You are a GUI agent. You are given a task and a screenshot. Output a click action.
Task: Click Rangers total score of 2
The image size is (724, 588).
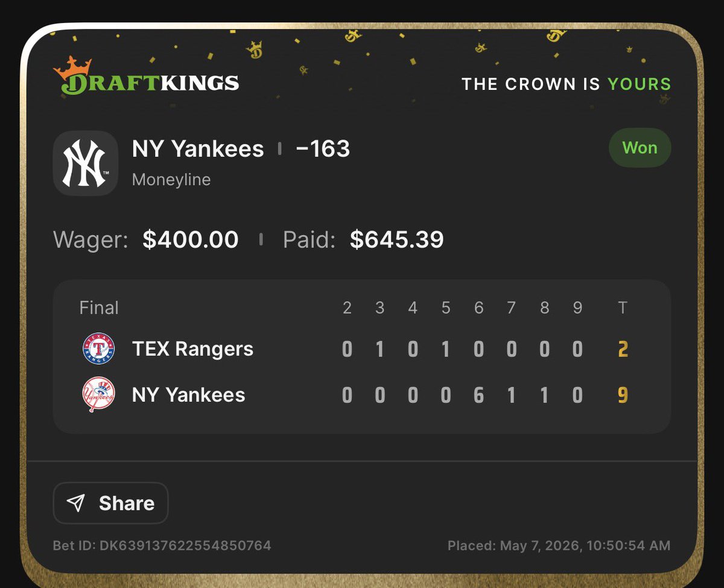[x=623, y=349]
